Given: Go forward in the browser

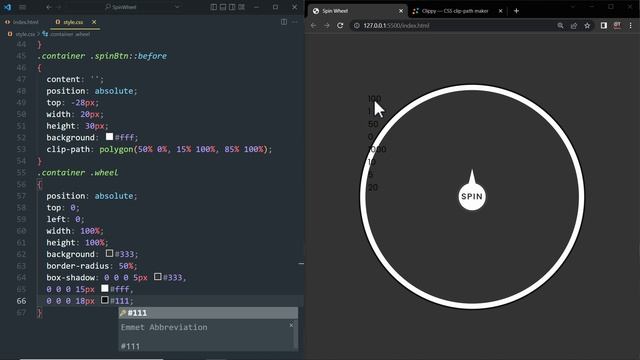Looking at the screenshot, I should tap(327, 25).
